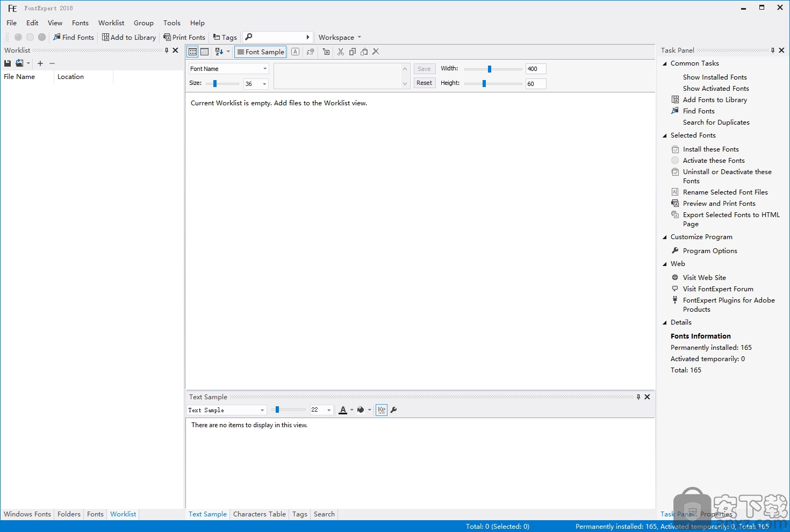The width and height of the screenshot is (790, 532).
Task: Toggle the boxed letter A preview icon
Action: coord(296,52)
